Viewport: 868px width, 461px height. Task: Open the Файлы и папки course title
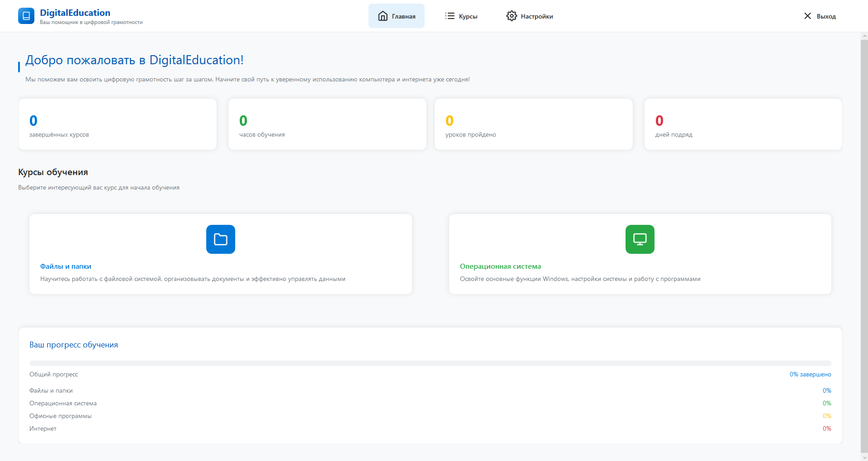pos(66,266)
